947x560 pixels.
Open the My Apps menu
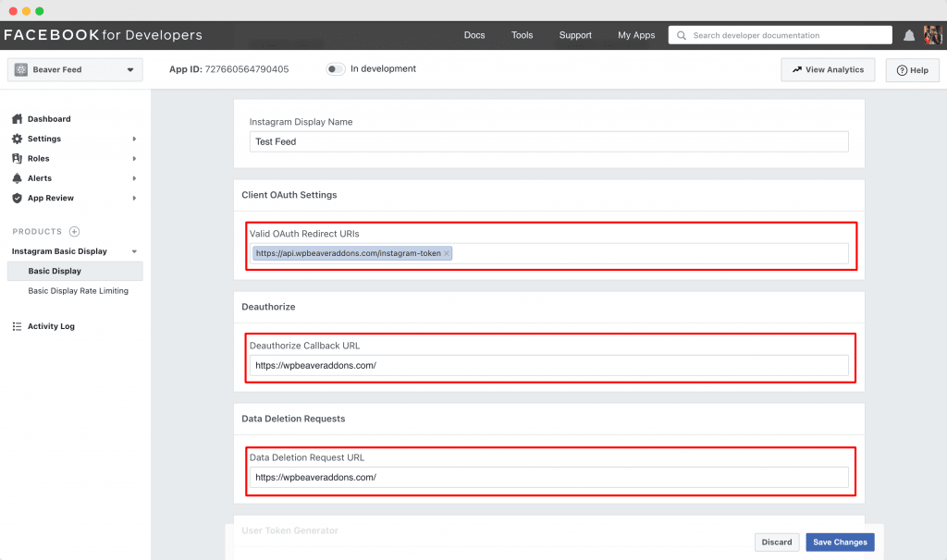(x=636, y=35)
